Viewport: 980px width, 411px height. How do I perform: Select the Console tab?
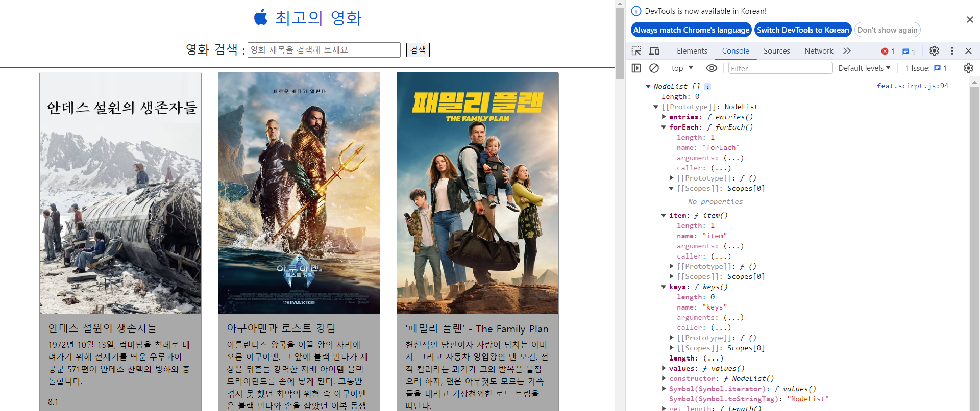coord(736,50)
